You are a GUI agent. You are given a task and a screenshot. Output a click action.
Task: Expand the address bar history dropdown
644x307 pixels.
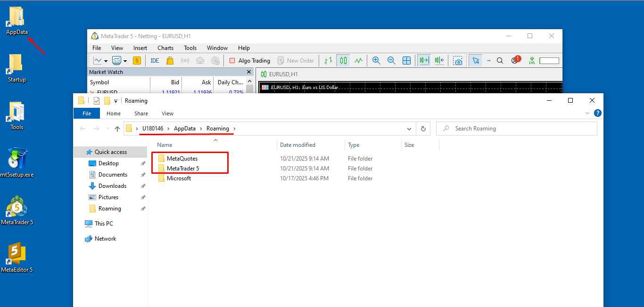(409, 129)
